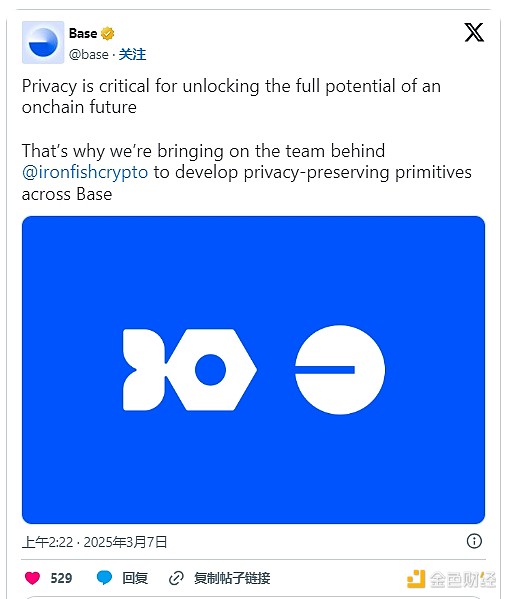Open the info circle icon below image
The image size is (507, 599).
[x=474, y=541]
